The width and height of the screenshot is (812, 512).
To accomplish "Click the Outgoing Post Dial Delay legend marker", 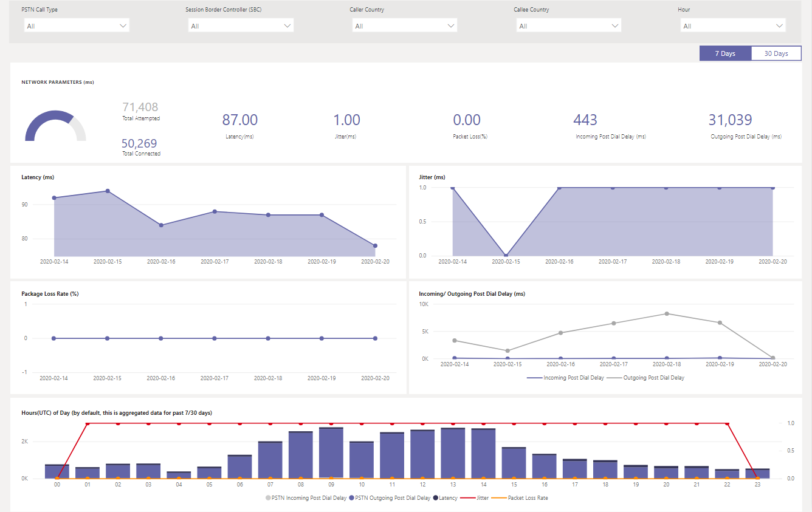I will 615,378.
